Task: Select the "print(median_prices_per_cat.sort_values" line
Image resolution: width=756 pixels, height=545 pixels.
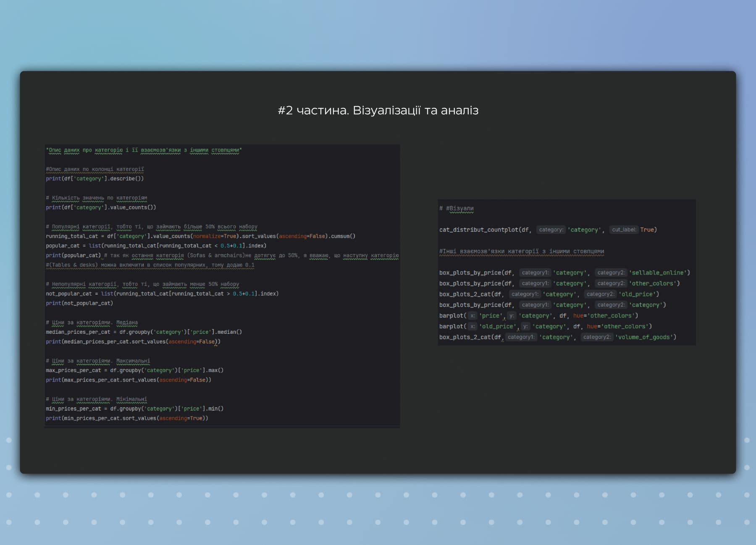Action: [x=133, y=342]
